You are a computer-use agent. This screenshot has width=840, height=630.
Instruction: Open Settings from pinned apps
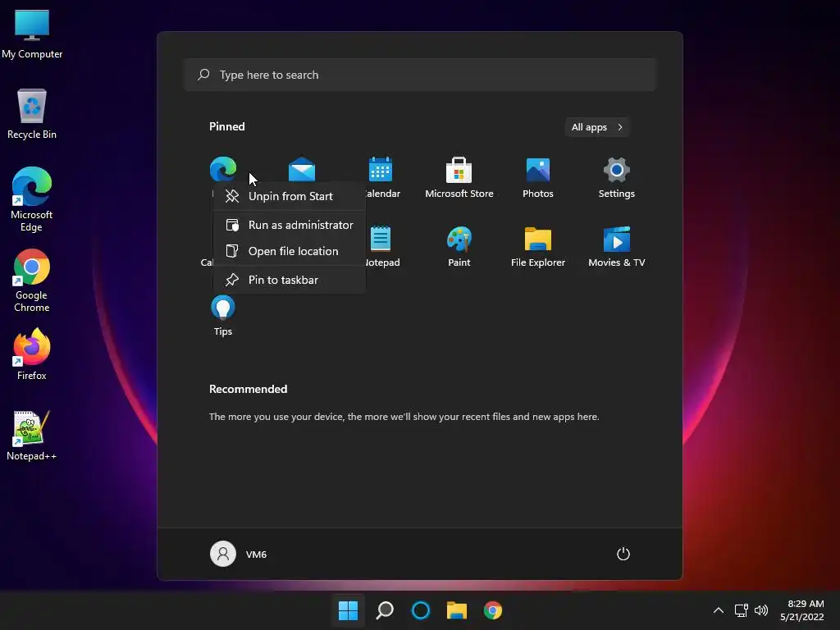[x=617, y=177]
